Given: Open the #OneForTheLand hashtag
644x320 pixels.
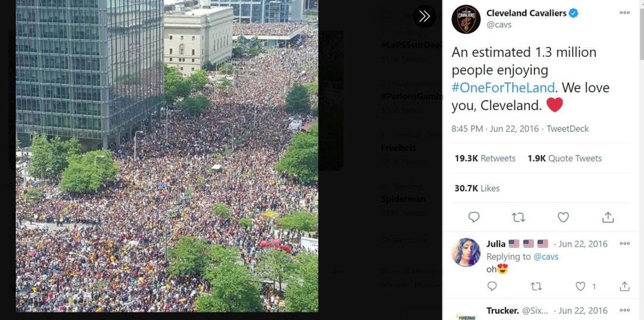Looking at the screenshot, I should [503, 87].
